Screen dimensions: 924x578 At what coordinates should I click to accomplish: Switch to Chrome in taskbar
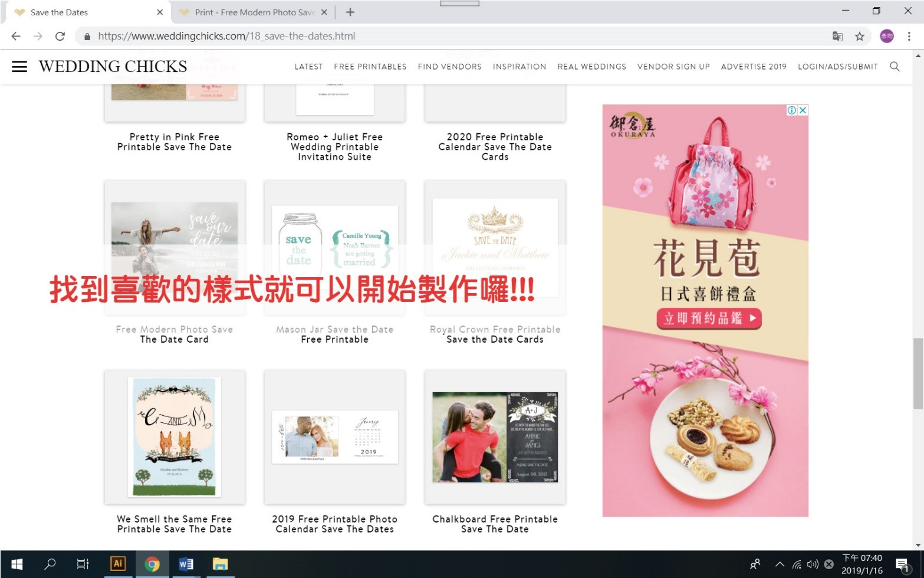point(152,564)
